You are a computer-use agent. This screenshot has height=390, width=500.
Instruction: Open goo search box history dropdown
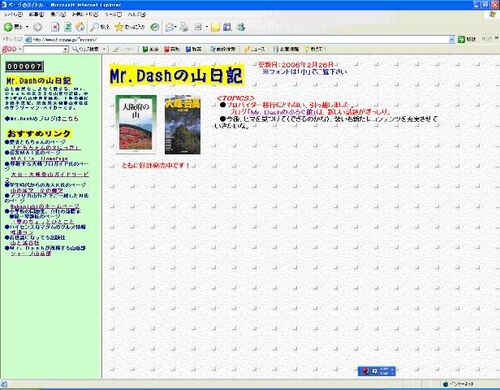click(x=66, y=49)
